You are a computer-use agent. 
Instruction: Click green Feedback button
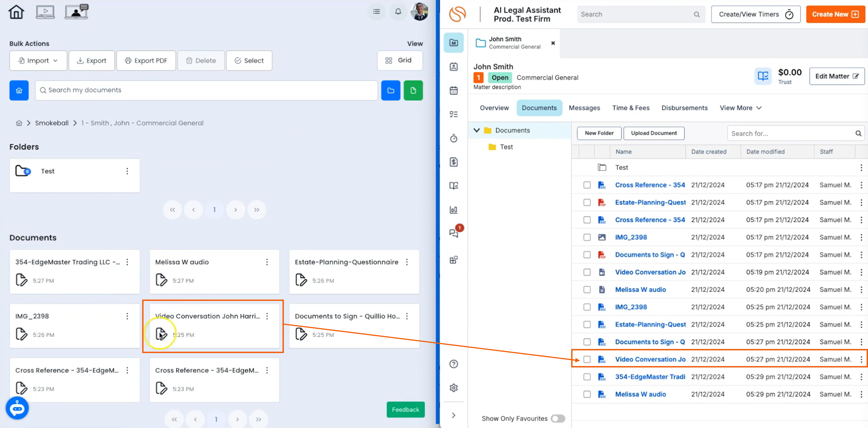coord(405,410)
